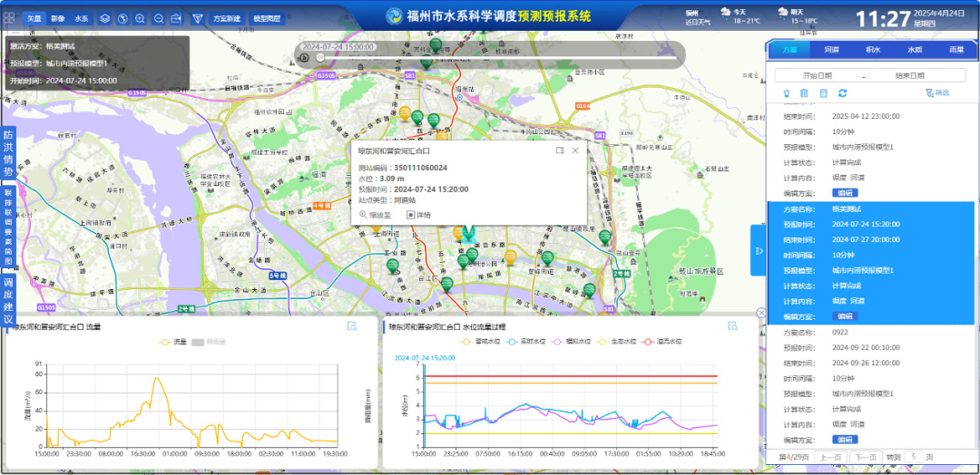Click yellow station marker near 国货东路
The height and width of the screenshot is (475, 980).
pos(510,257)
